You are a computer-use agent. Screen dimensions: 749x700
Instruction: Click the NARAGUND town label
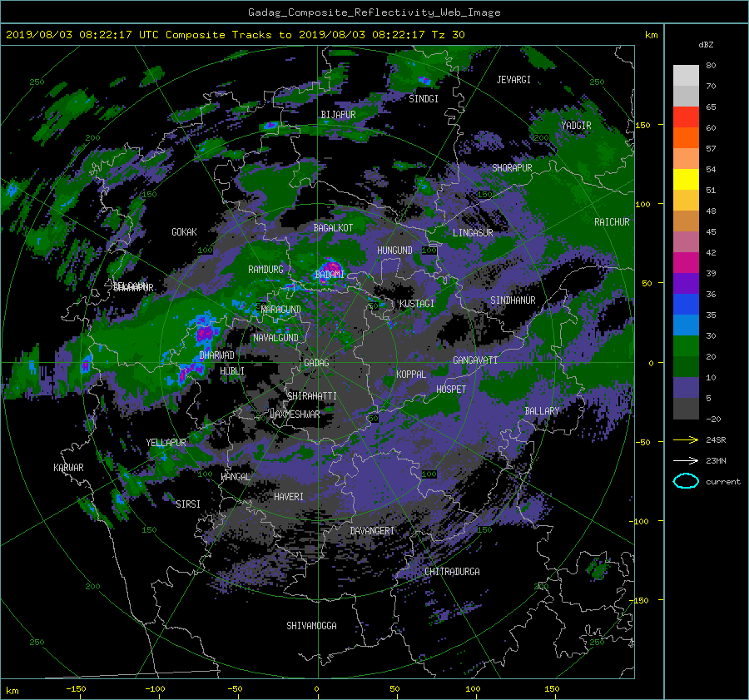coord(281,310)
